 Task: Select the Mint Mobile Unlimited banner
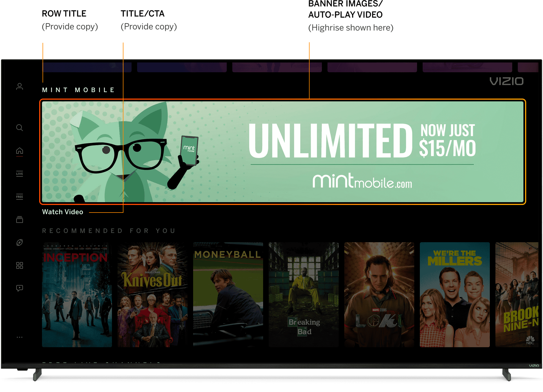(x=283, y=151)
